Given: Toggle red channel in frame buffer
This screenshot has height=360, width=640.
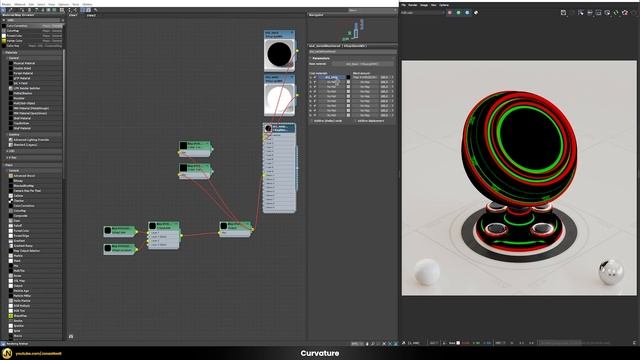Looking at the screenshot, I should tap(450, 13).
